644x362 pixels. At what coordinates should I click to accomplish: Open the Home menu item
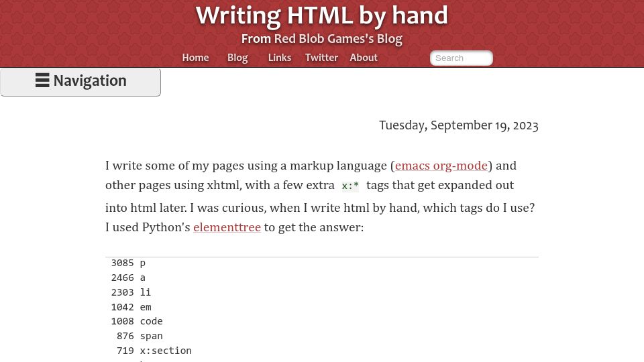pyautogui.click(x=195, y=58)
